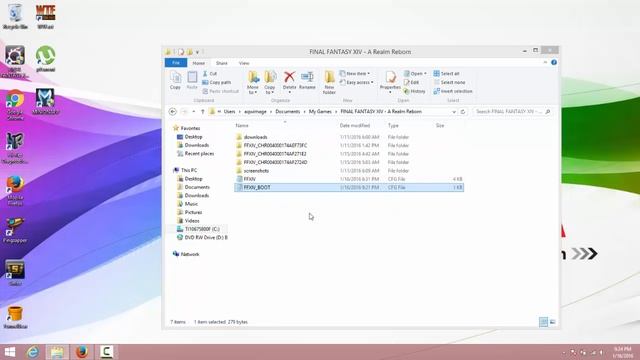Screen dimensions: 640x360
Task: Click Paste shortcut in the ribbon
Action: pyautogui.click(x=220, y=91)
